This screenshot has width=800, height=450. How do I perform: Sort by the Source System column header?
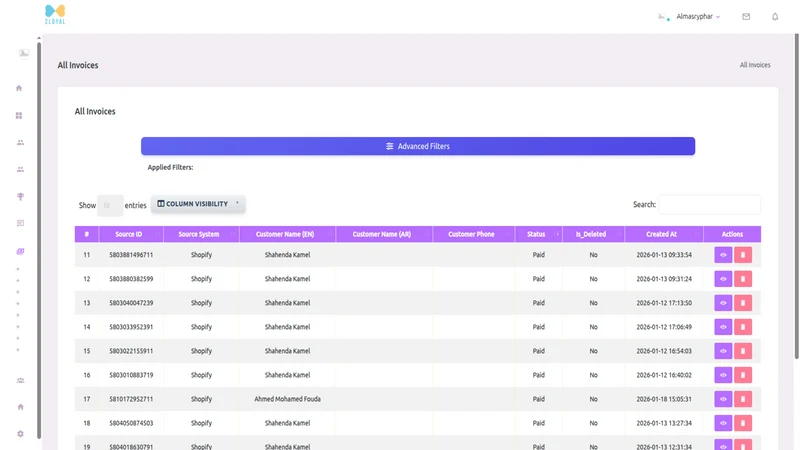click(x=201, y=234)
